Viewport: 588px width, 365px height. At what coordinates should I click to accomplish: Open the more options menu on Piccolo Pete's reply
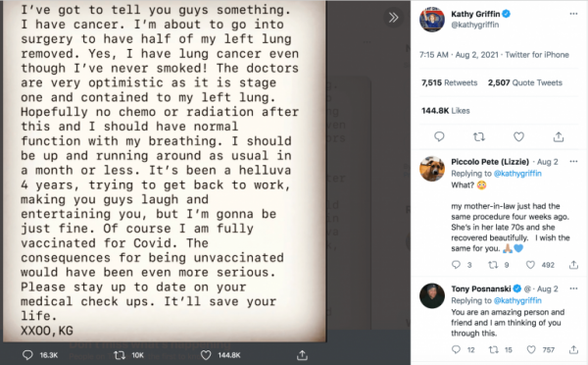(x=573, y=162)
